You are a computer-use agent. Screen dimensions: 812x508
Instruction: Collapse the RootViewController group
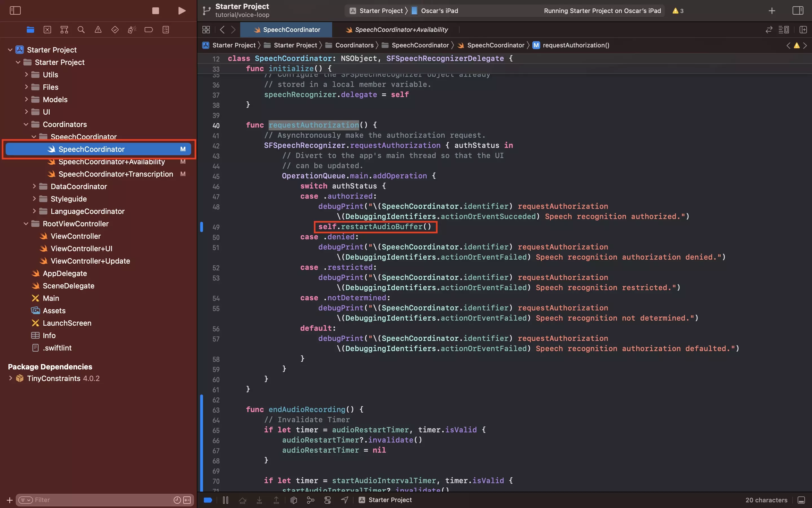26,224
